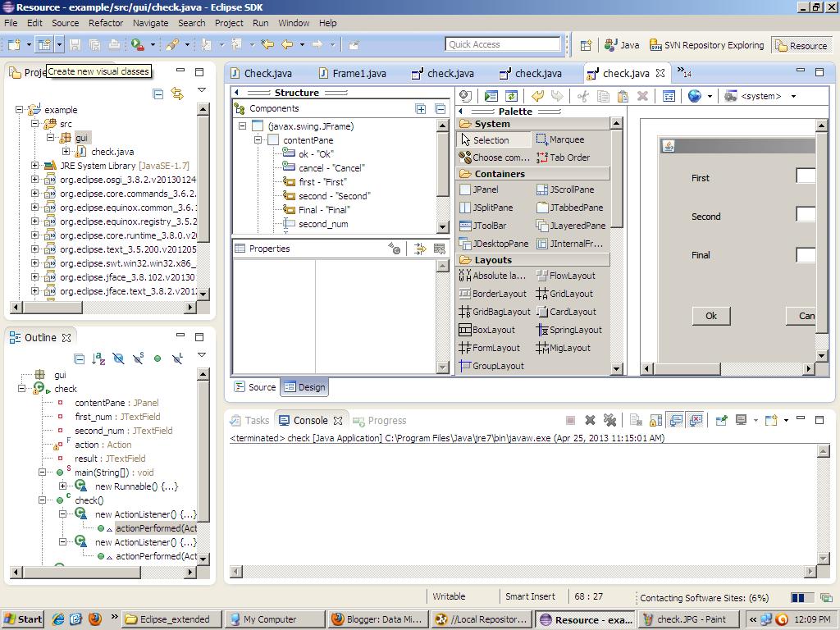Apply MigLayout from the palette
The height and width of the screenshot is (630, 840).
pos(563,348)
